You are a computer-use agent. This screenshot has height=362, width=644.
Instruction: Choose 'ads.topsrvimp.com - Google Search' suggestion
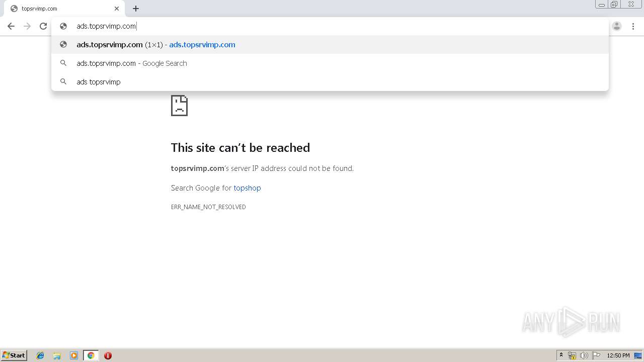[330, 63]
